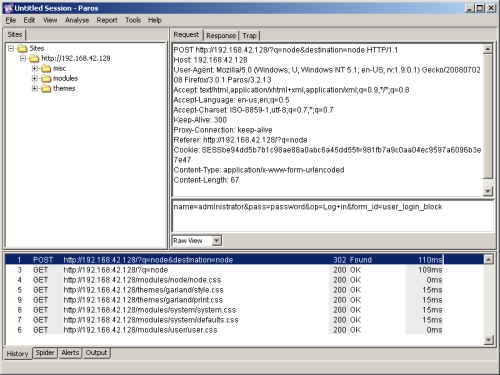Open the Report menu

[x=107, y=20]
